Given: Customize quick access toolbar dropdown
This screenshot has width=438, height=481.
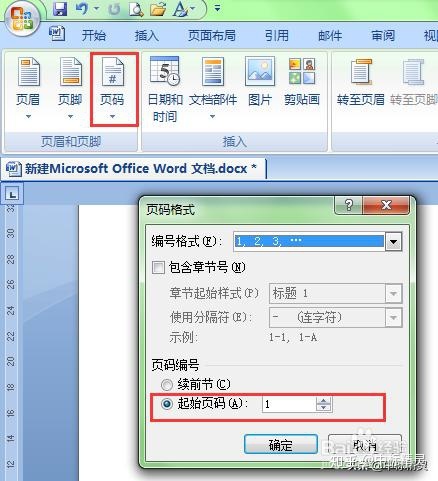Looking at the screenshot, I should click(x=217, y=8).
